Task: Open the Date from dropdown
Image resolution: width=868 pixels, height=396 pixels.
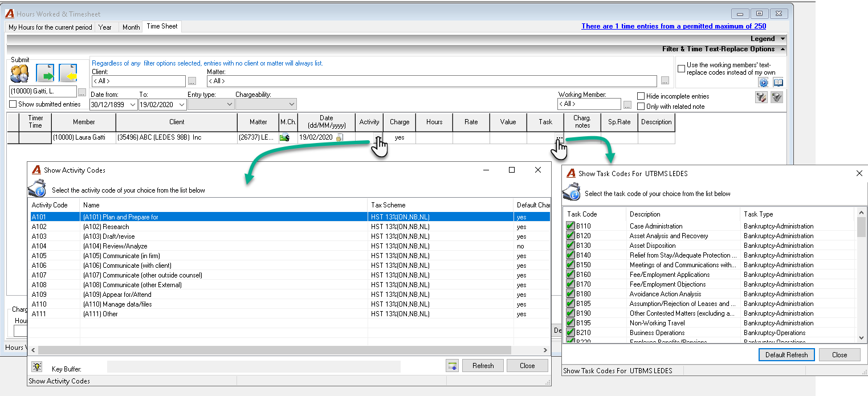Action: point(133,104)
